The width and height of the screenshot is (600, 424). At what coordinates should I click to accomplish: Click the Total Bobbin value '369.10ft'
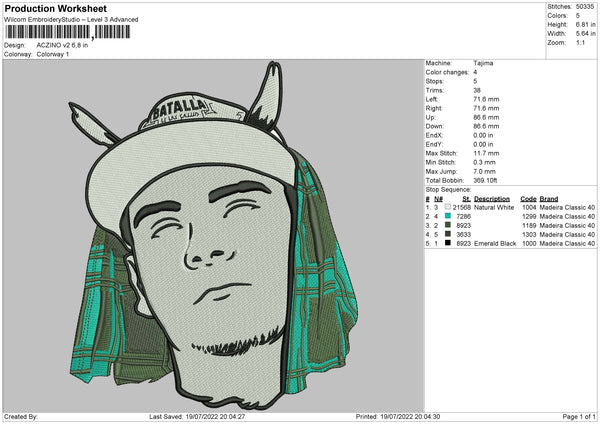coord(485,181)
